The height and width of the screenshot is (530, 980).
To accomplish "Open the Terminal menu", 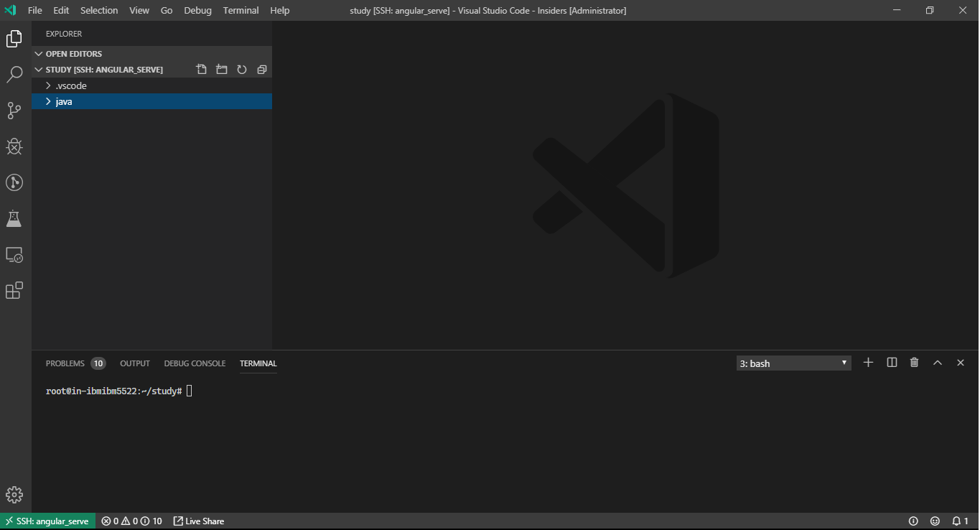I will coord(241,10).
